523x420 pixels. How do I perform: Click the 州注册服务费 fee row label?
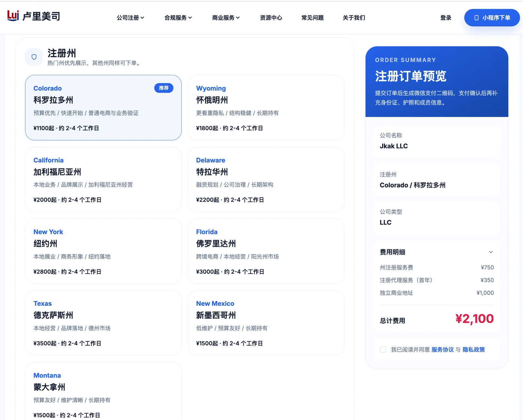[396, 267]
